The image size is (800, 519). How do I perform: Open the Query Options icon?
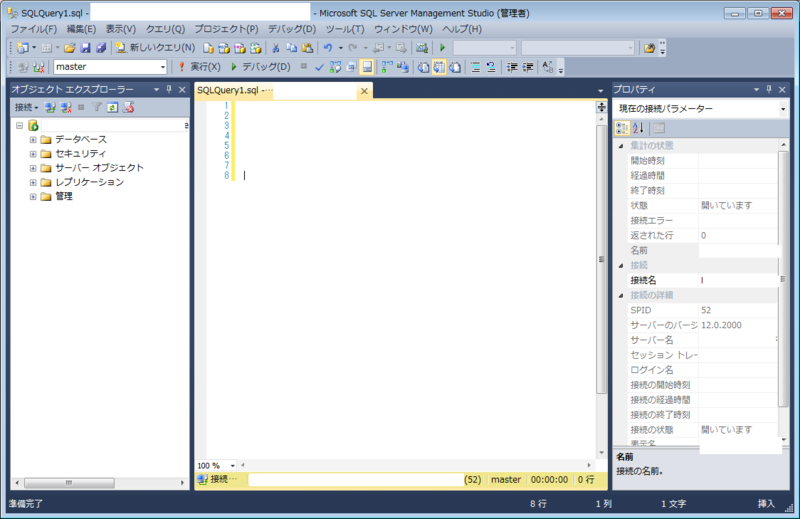coord(351,67)
